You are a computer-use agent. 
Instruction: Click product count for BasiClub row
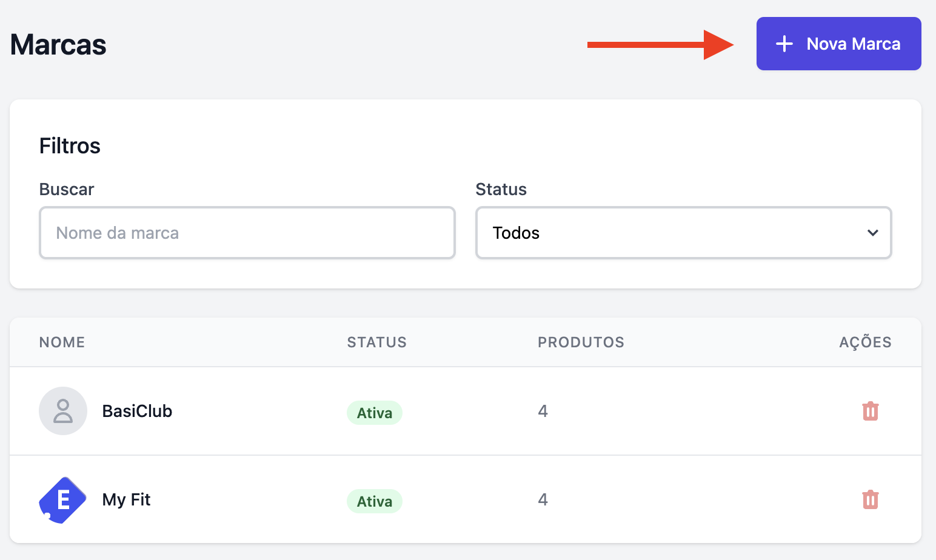click(x=543, y=411)
